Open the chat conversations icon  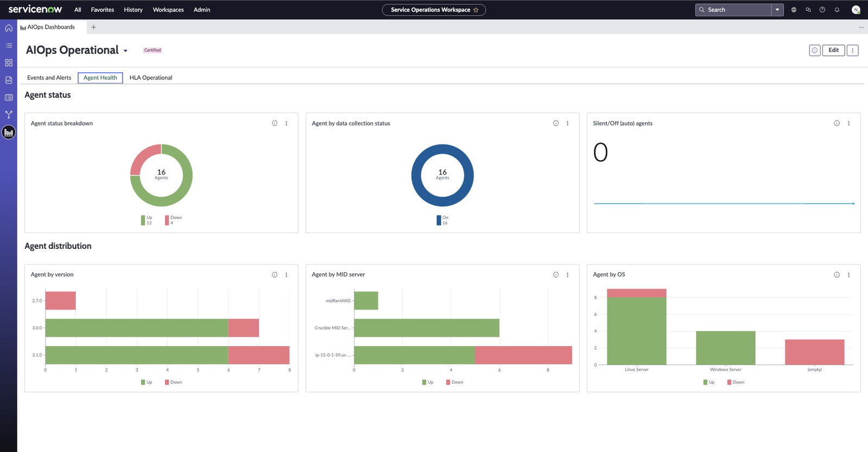pos(808,10)
